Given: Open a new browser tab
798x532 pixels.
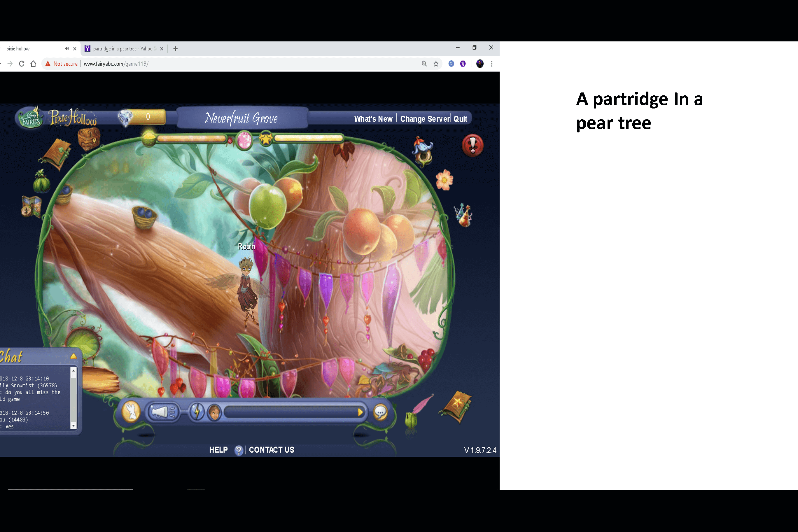Looking at the screenshot, I should coord(175,49).
